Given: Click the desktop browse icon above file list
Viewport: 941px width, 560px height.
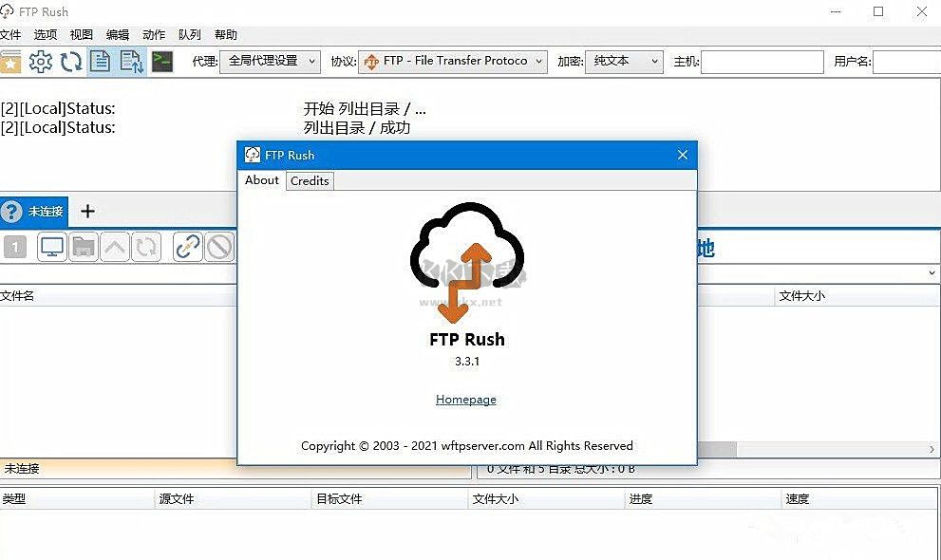Looking at the screenshot, I should [x=51, y=247].
